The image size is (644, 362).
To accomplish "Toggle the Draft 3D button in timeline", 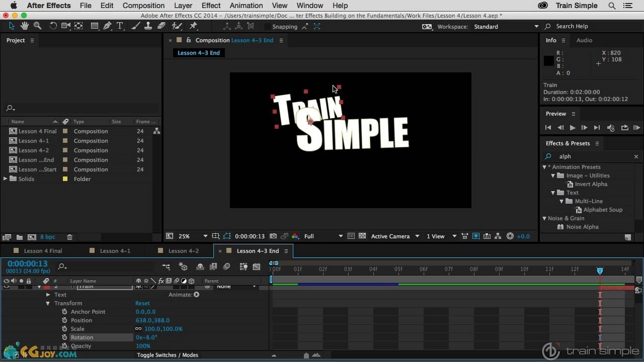I will point(183,266).
